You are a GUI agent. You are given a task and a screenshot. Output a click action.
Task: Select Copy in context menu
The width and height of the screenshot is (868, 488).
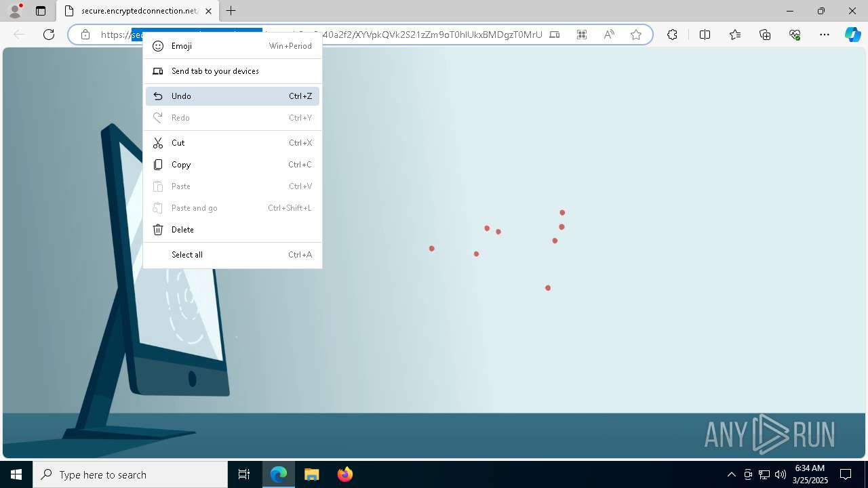click(x=233, y=165)
